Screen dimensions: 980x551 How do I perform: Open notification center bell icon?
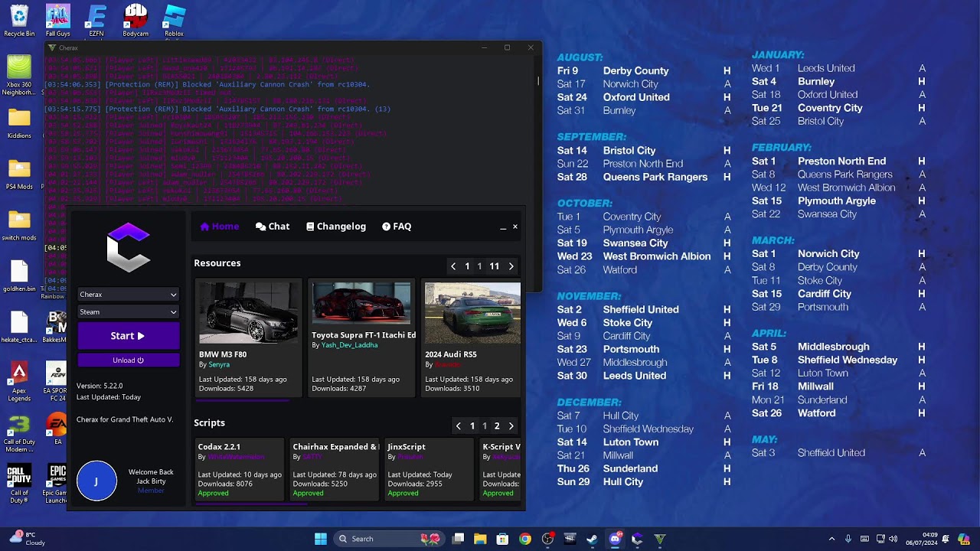point(946,539)
